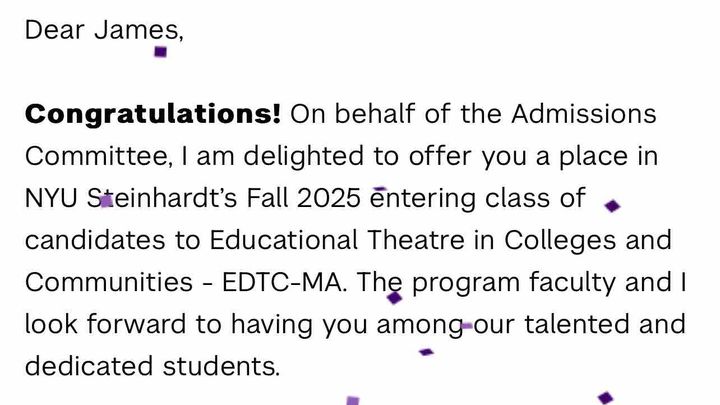Click the dark purple confetti square under James
This screenshot has height=405, width=720.
pos(160,52)
